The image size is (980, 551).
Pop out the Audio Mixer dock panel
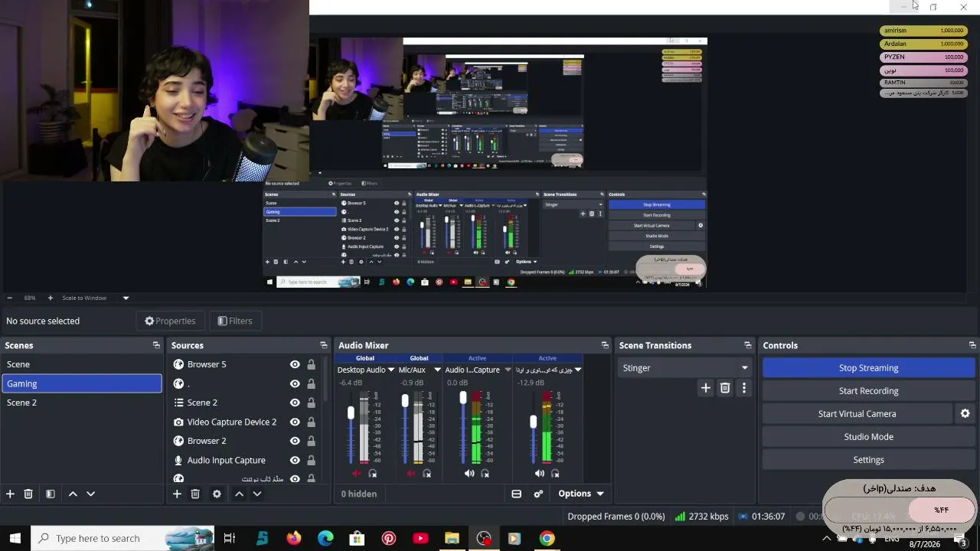tap(605, 346)
